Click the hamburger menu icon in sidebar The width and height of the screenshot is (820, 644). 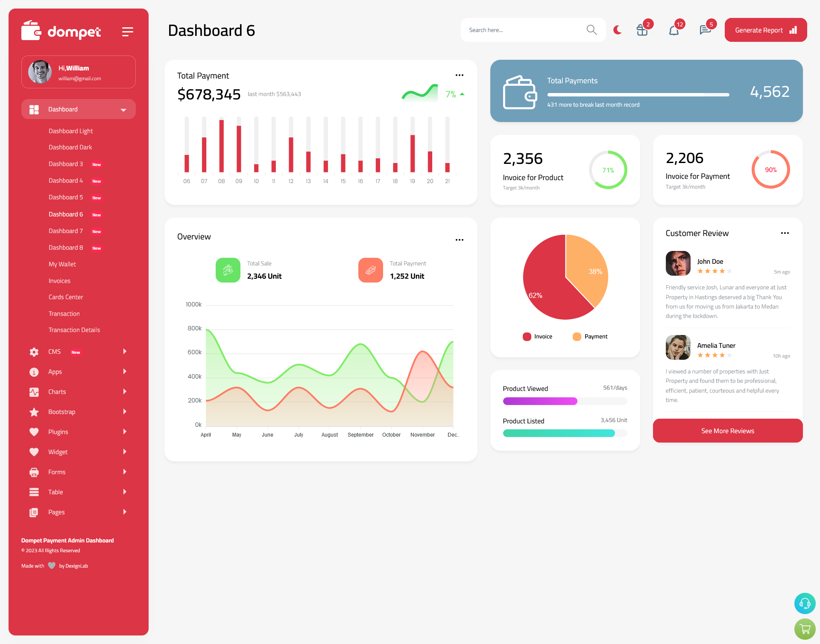coord(128,31)
